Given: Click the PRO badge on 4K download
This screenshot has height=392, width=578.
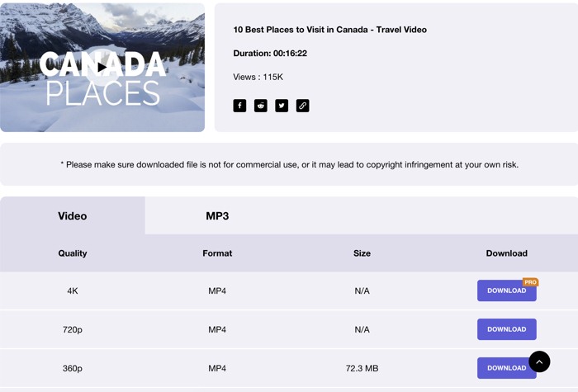Looking at the screenshot, I should click(530, 282).
